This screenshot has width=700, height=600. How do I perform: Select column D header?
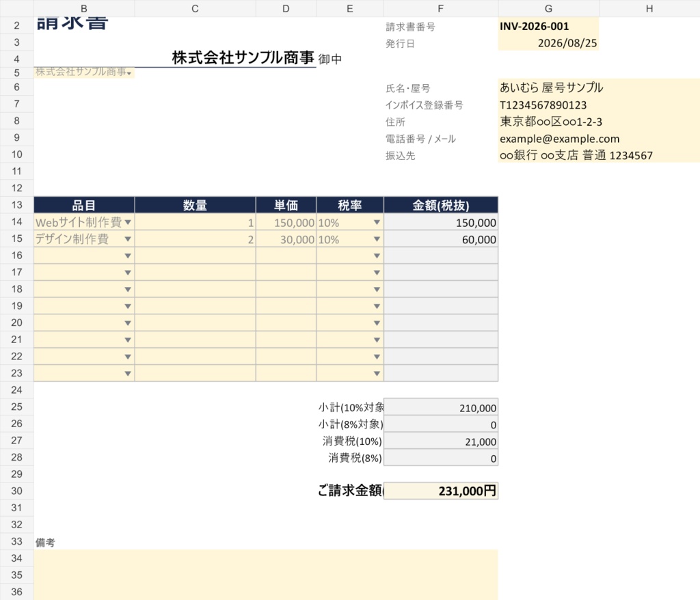click(286, 8)
